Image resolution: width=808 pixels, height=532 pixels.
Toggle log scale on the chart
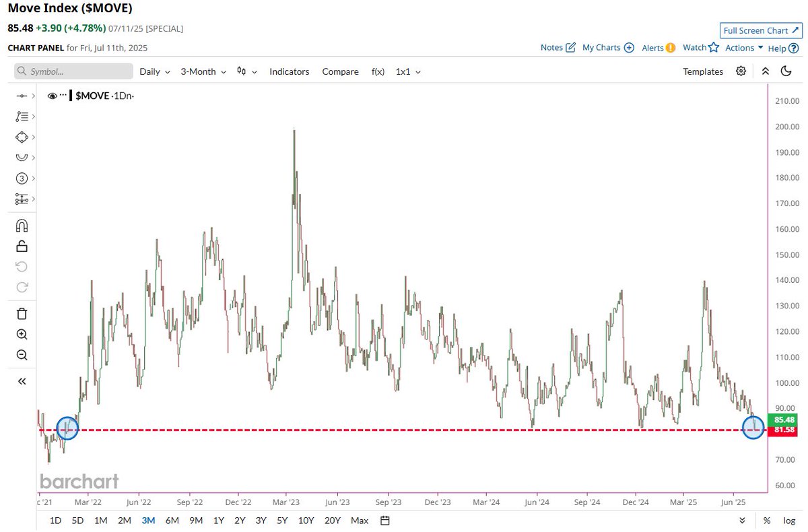point(789,521)
